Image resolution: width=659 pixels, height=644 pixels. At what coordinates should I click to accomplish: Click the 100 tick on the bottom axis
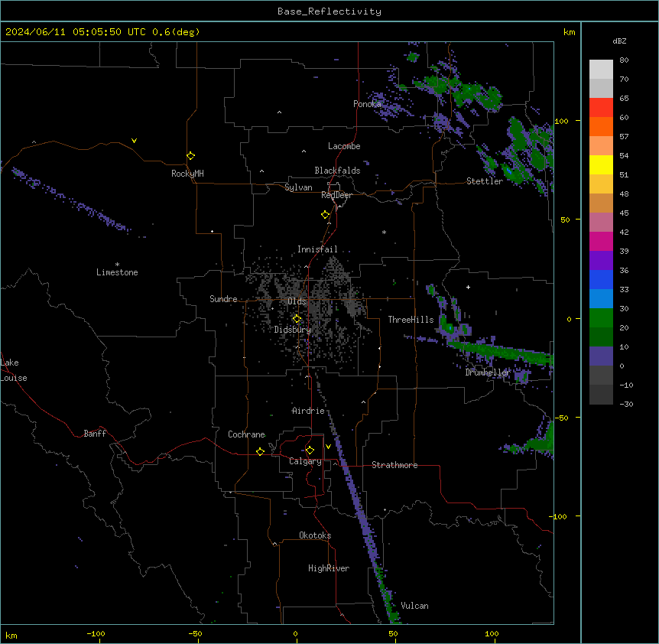(492, 633)
